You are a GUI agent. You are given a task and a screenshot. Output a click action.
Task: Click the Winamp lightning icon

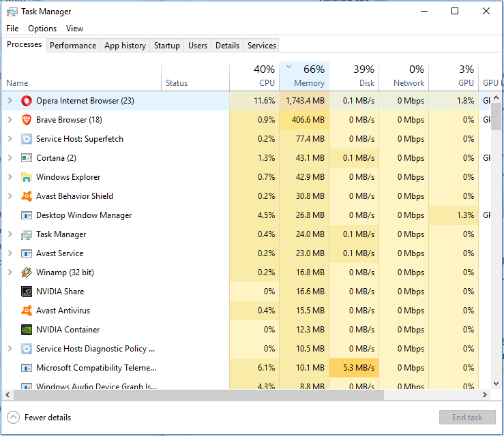[27, 272]
